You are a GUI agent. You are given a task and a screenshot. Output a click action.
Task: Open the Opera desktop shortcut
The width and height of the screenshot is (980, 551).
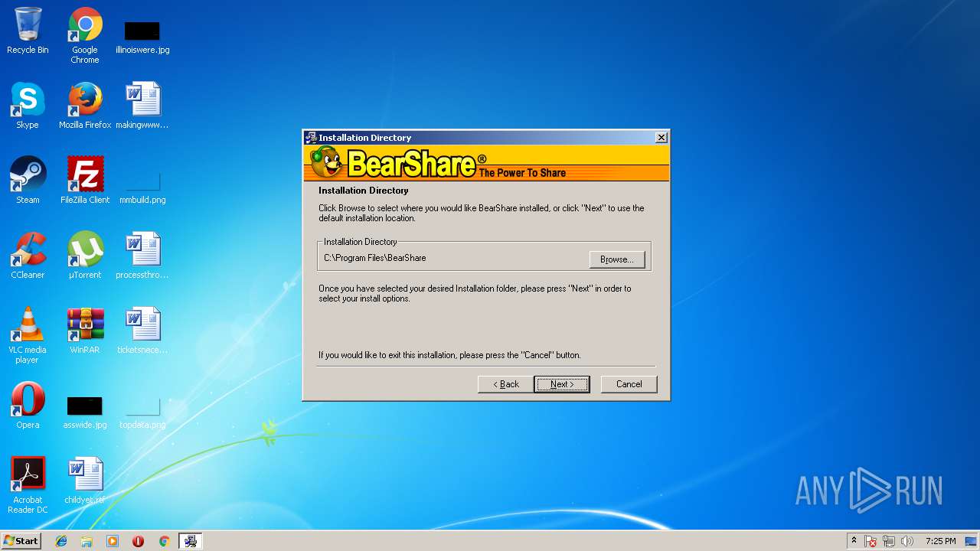tap(28, 406)
